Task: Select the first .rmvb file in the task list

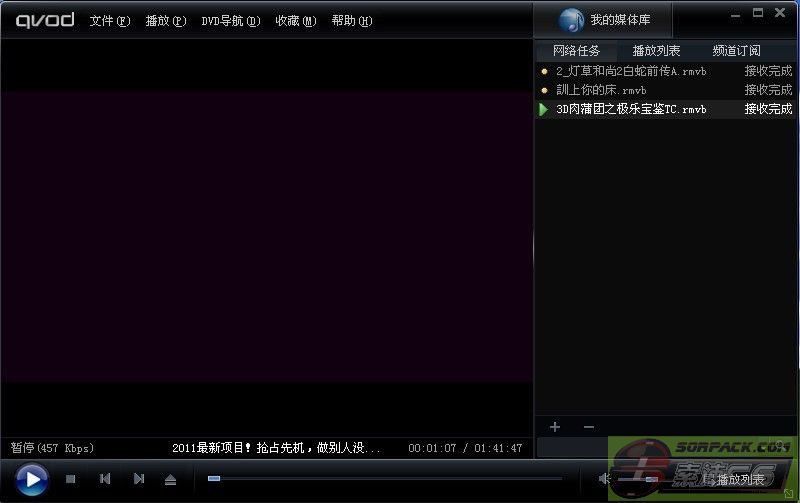Action: click(631, 72)
